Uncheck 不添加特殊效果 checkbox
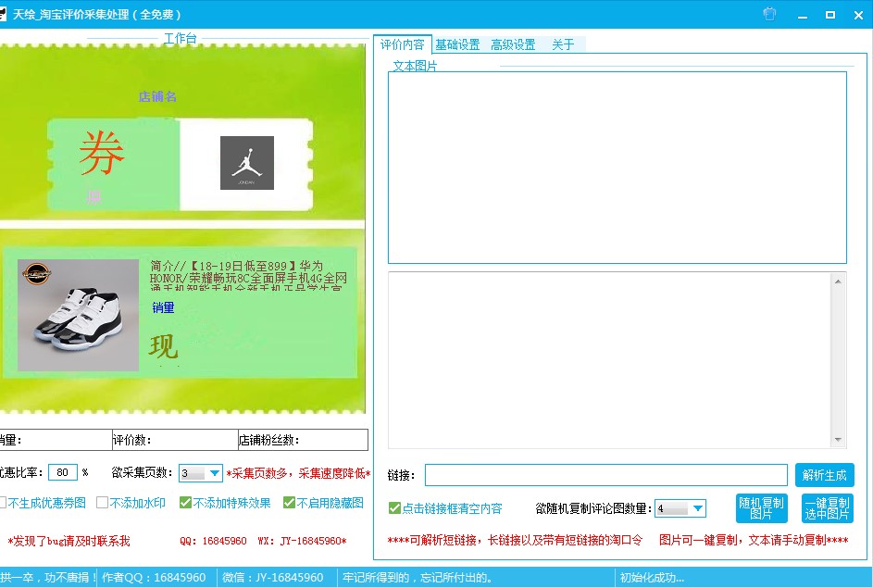 pos(185,503)
